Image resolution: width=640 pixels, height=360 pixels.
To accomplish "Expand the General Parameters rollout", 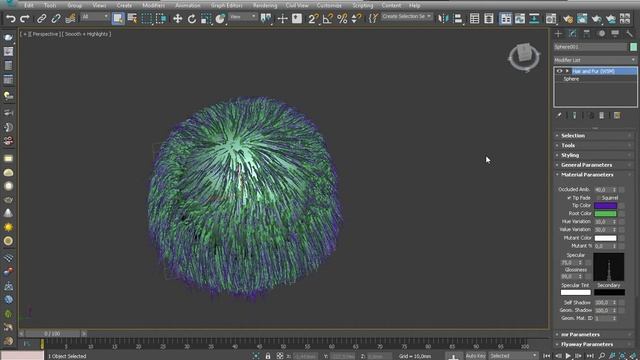I will [x=594, y=165].
